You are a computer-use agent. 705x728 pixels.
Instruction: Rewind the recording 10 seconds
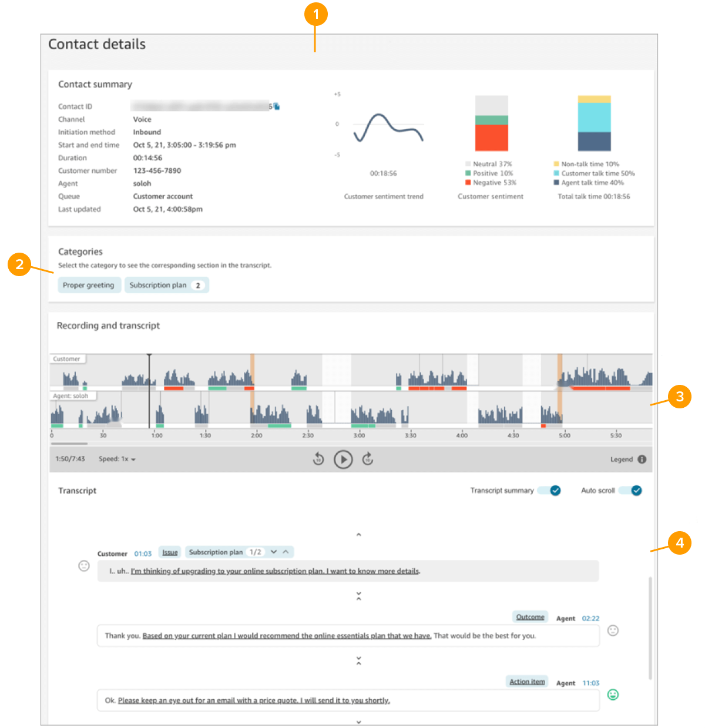click(318, 459)
